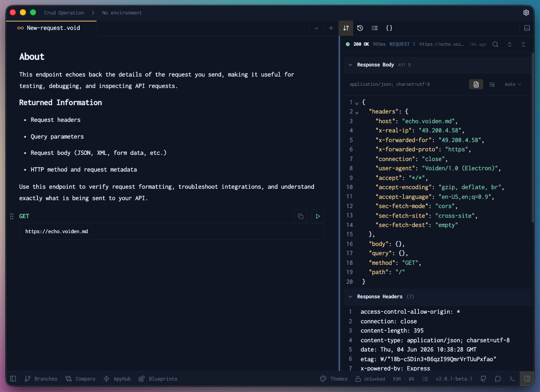Collapse all response sections icon
The image size is (540, 392).
pyautogui.click(x=523, y=44)
